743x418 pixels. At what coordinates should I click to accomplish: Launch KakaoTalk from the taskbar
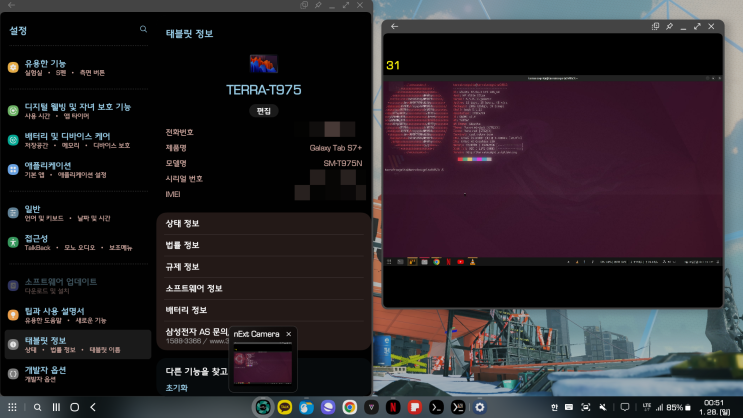pyautogui.click(x=284, y=407)
